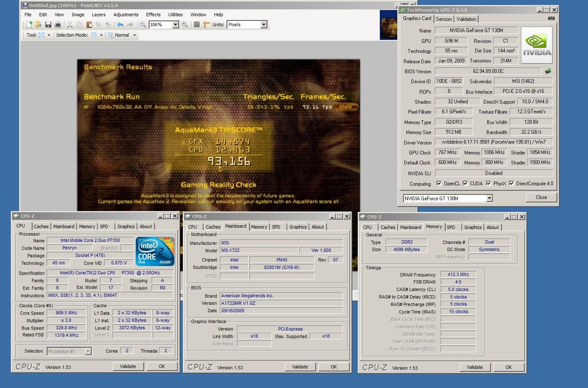The image size is (588, 388).
Task: Toggle the PhysX checkbox in GPU-Z
Action: [x=488, y=183]
